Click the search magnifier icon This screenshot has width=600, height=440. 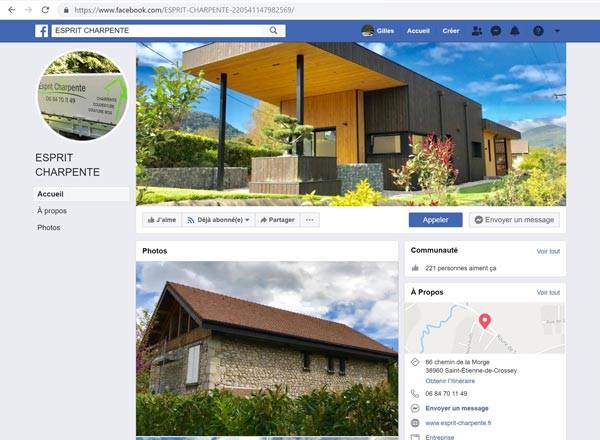coord(273,31)
